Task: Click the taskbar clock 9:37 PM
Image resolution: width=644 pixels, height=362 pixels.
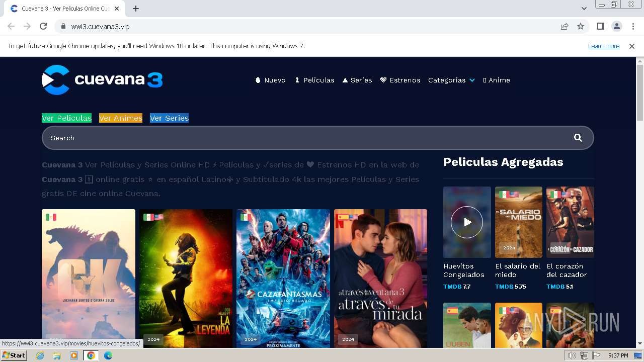Action: point(618,355)
